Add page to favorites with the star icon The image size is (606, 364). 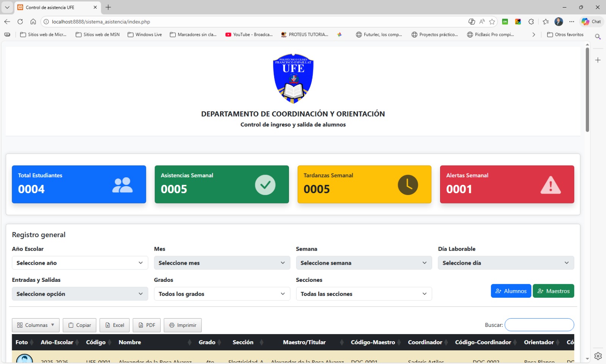tap(492, 22)
